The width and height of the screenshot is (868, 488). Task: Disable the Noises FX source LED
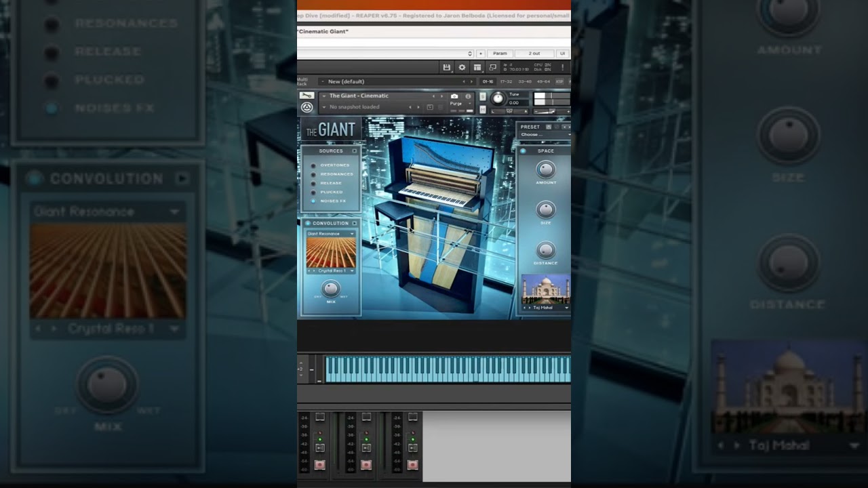click(x=313, y=201)
